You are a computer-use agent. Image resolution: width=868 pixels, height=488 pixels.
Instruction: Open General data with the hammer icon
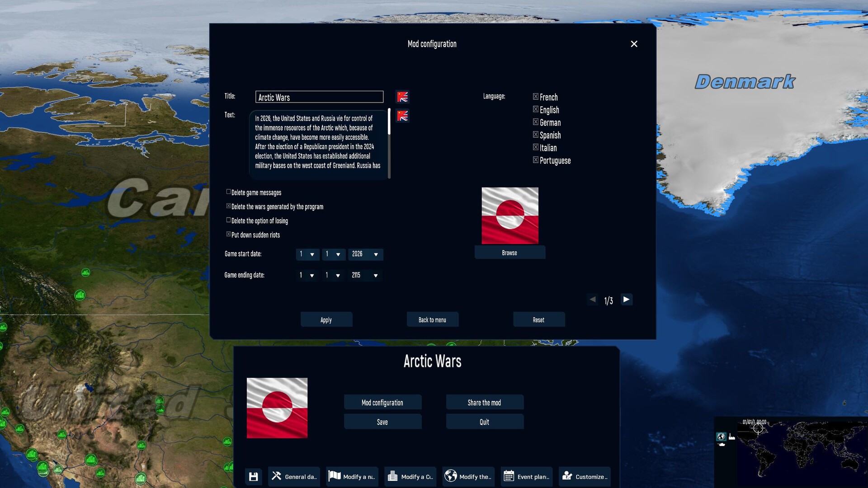(276, 476)
